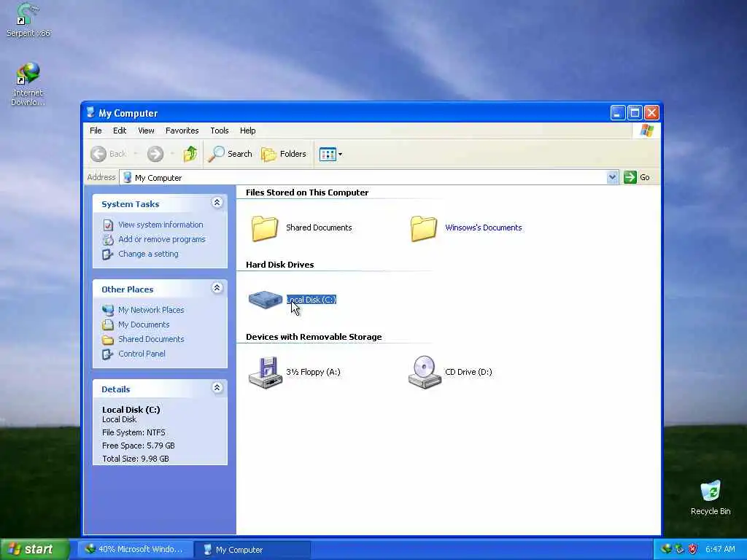Click Change a setting link

coord(149,254)
